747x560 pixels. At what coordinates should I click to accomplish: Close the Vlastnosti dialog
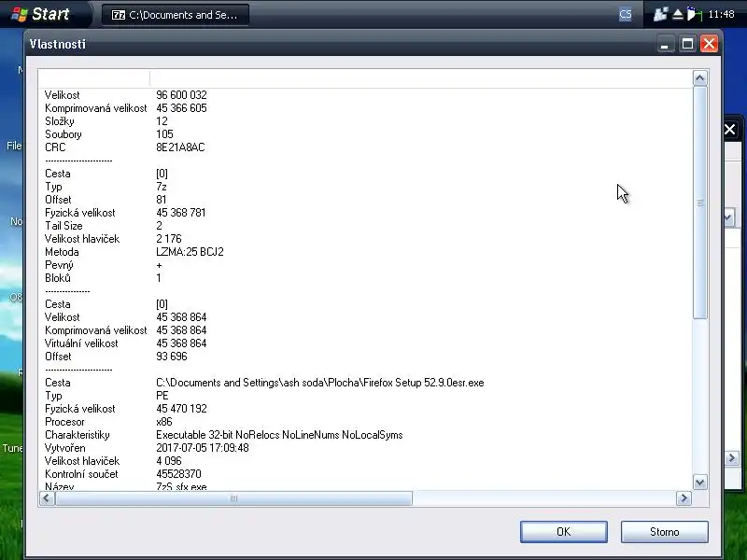[x=709, y=44]
